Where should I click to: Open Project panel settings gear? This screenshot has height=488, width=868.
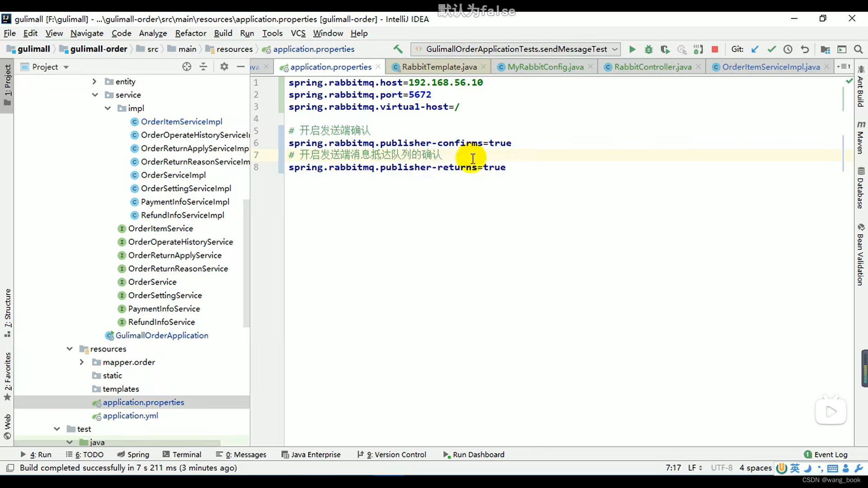pos(224,67)
